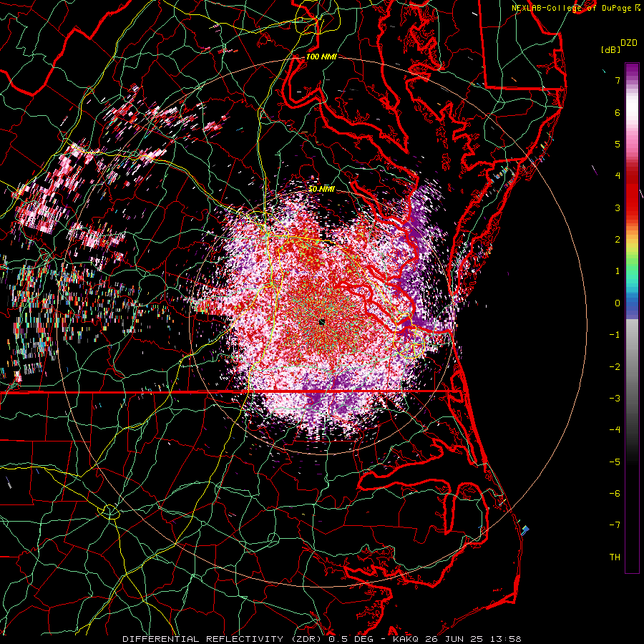Click the TH threshold label on scale
This screenshot has width=644, height=644.
click(615, 557)
